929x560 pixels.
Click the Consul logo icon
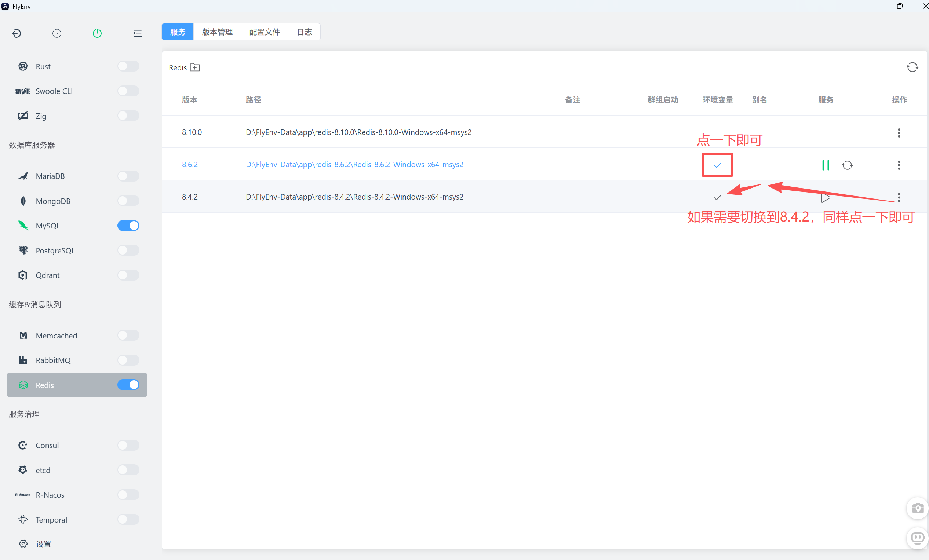[x=23, y=445]
